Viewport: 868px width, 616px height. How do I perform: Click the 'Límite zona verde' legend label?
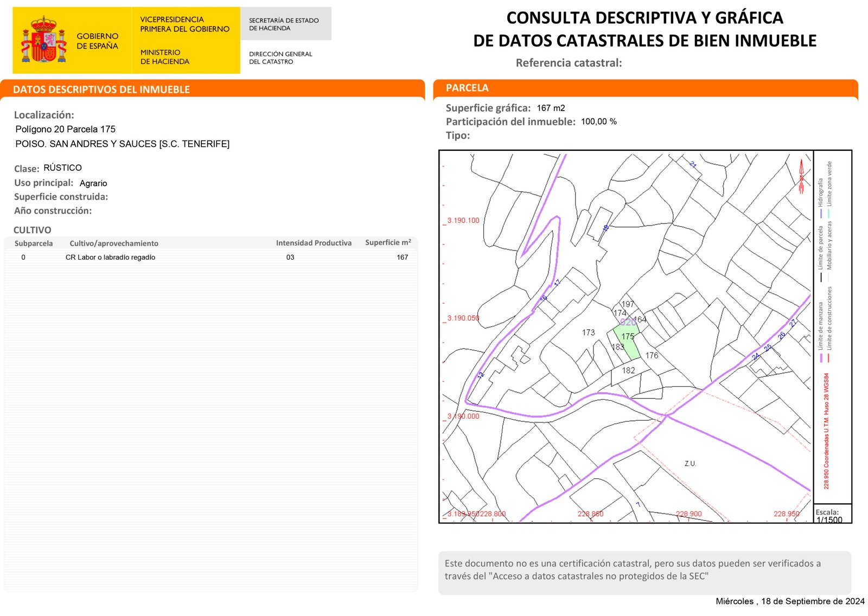[x=829, y=183]
